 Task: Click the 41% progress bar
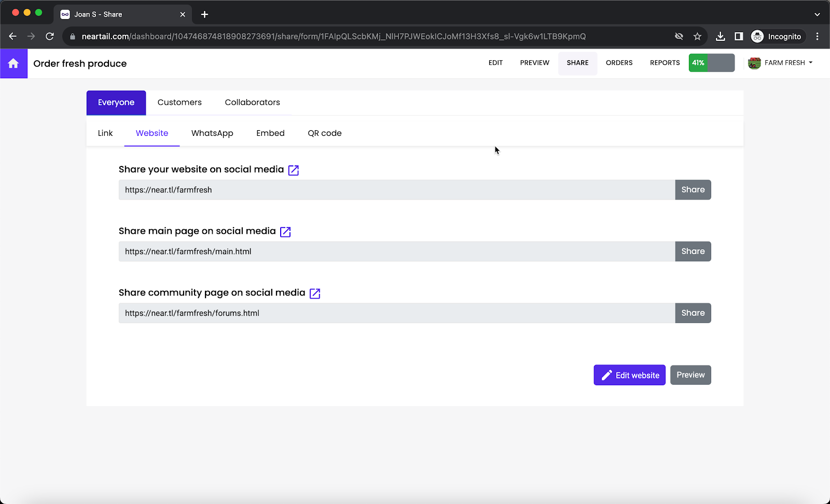coord(711,63)
